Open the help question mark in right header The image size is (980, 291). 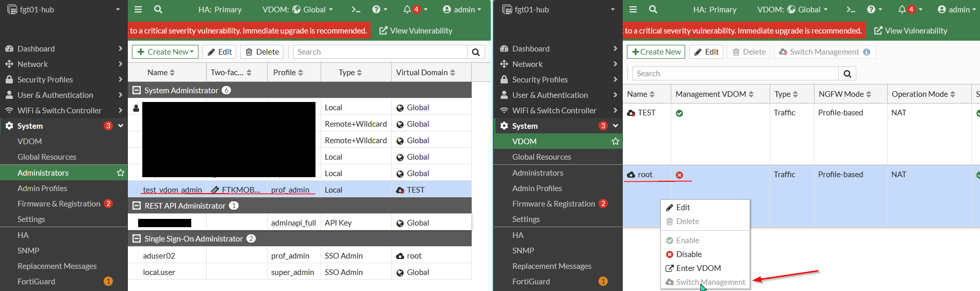pos(871,9)
